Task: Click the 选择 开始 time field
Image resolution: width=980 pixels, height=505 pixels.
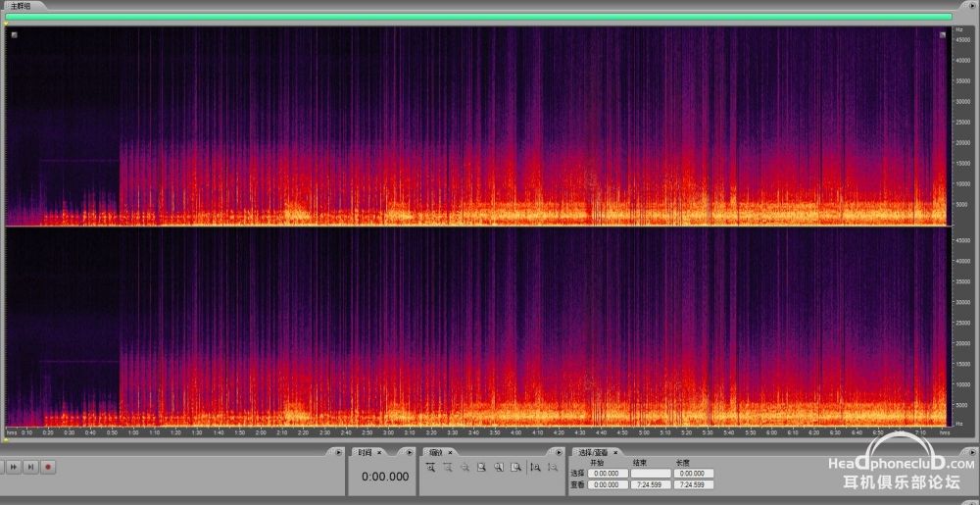Action: tap(609, 474)
